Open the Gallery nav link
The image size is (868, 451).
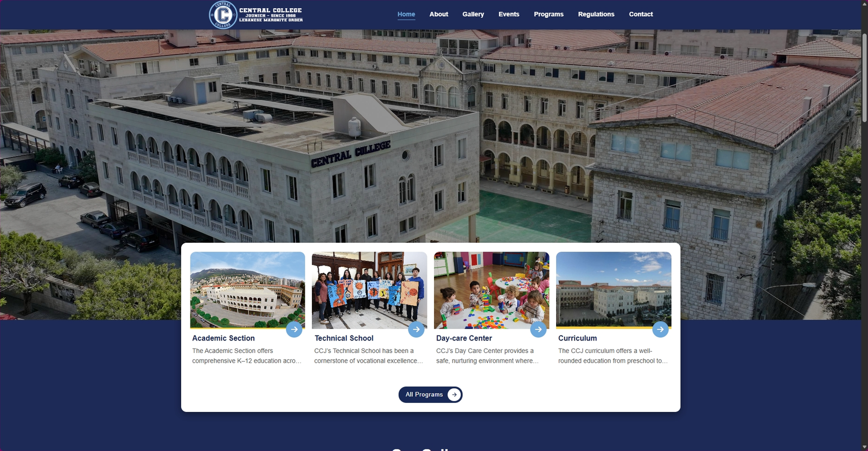(x=473, y=14)
